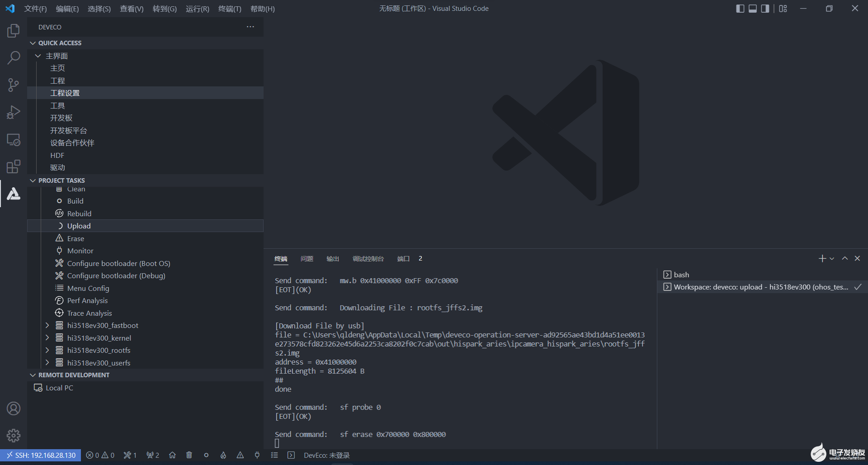The image size is (868, 465).
Task: Click the build circle icon in status bar
Action: [x=206, y=455]
